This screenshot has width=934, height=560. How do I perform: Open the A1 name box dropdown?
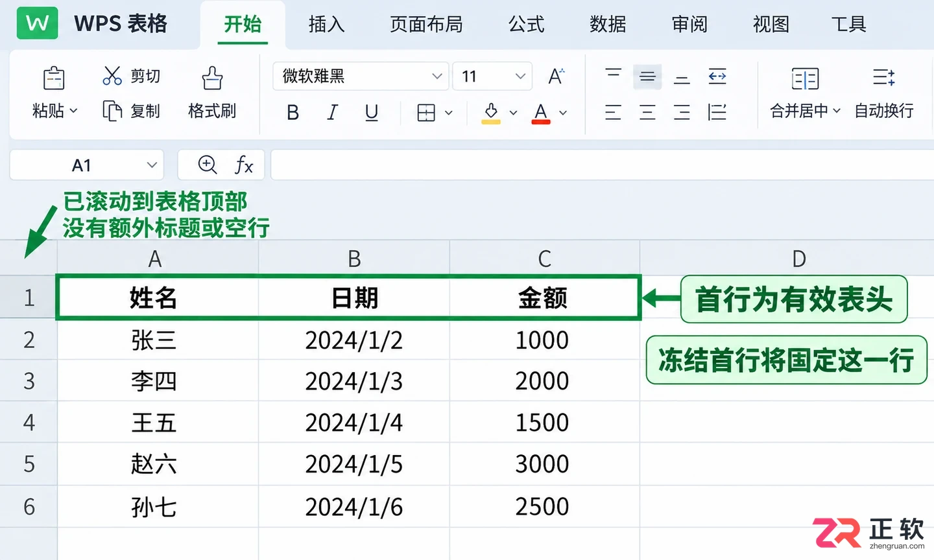click(152, 165)
